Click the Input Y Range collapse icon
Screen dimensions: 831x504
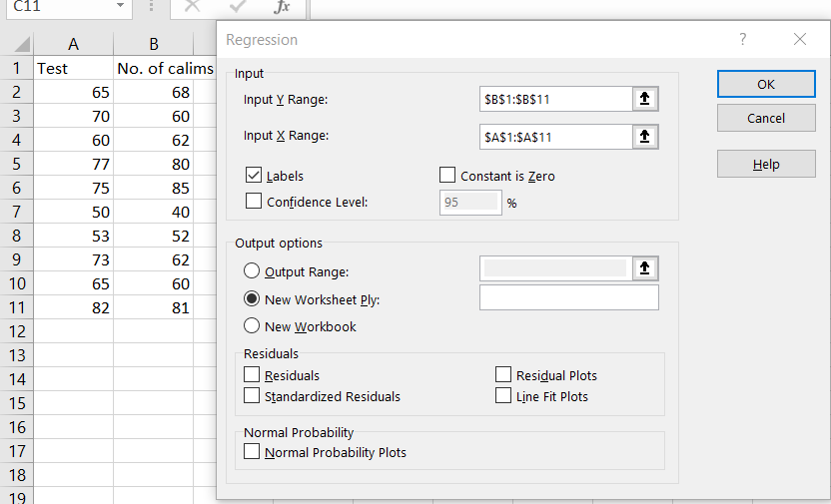click(645, 99)
